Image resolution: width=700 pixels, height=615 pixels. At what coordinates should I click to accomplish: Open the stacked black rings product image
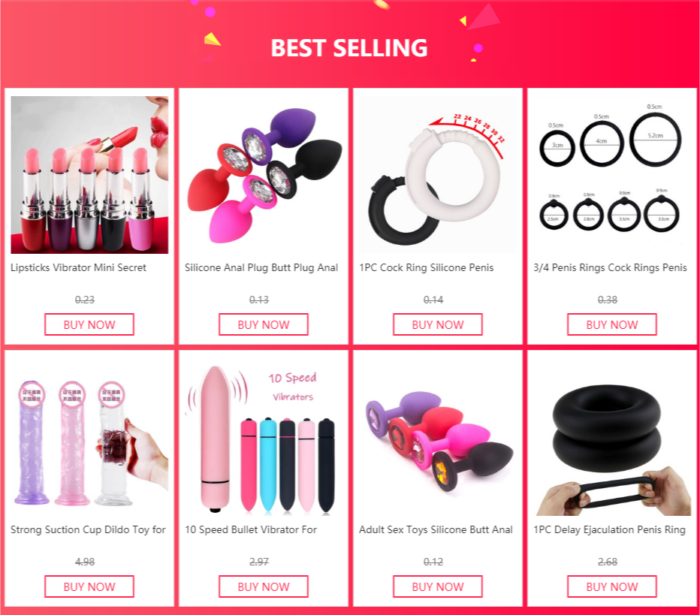(612, 437)
